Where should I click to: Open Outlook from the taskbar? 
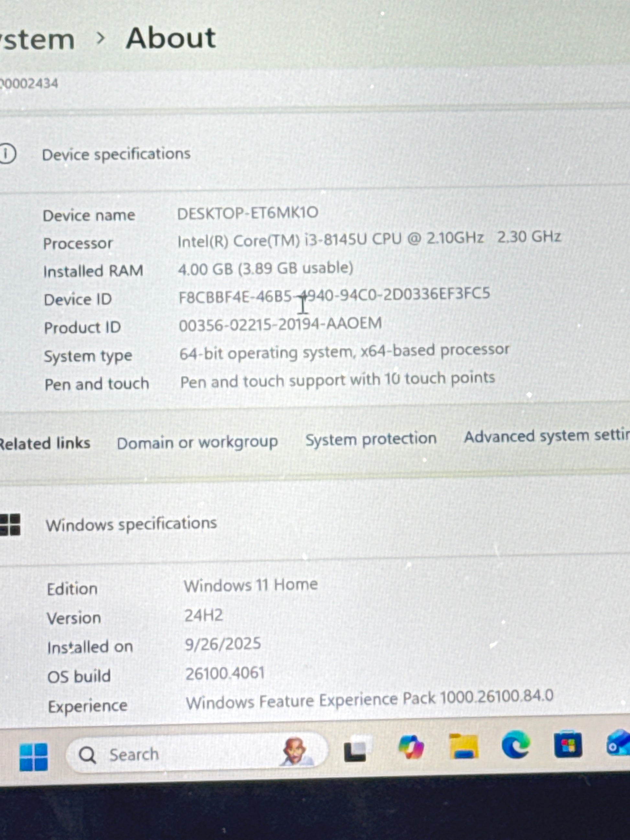pos(618,743)
